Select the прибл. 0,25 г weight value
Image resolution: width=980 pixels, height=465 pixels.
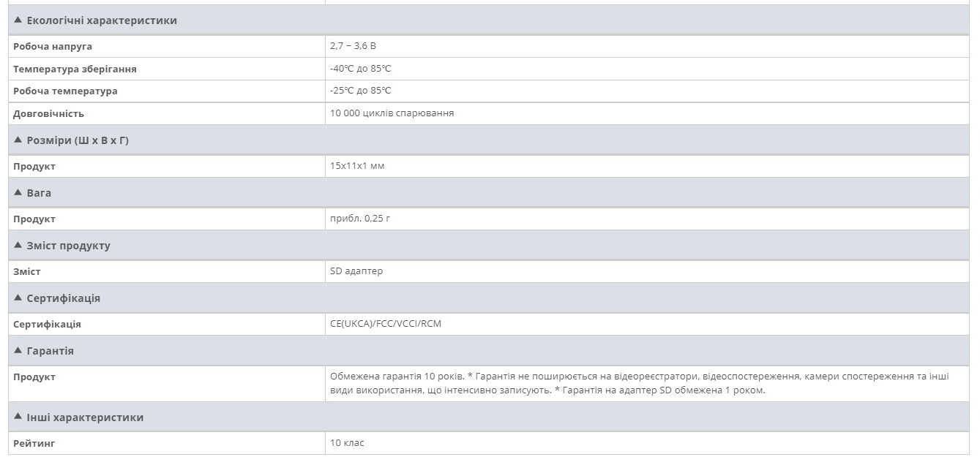360,219
